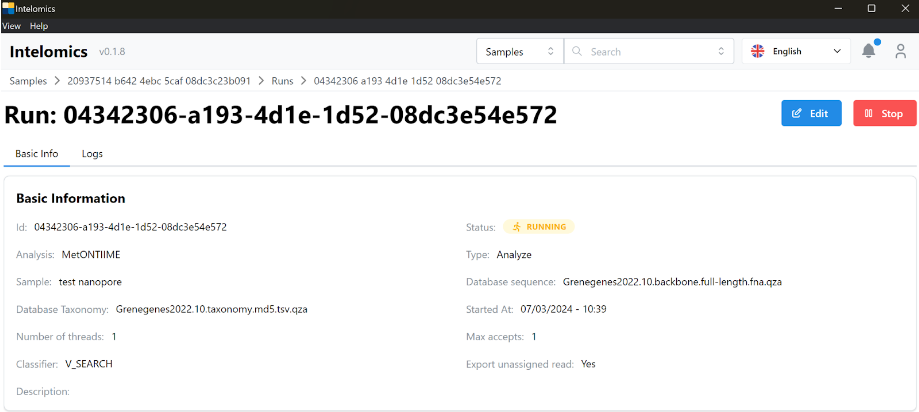Image resolution: width=919 pixels, height=412 pixels.
Task: Click the RUNNING status badge
Action: [538, 227]
